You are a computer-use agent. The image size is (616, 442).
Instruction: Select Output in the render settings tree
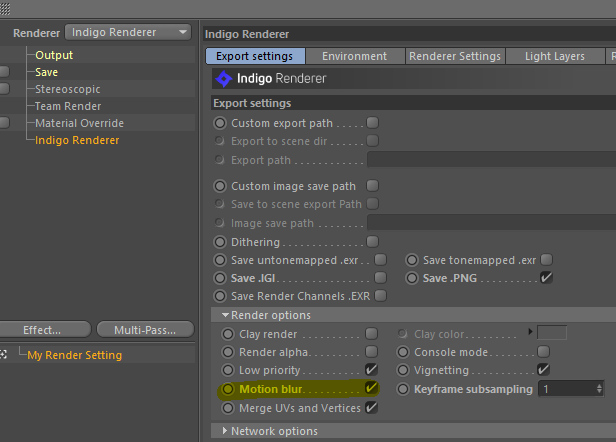coord(54,55)
